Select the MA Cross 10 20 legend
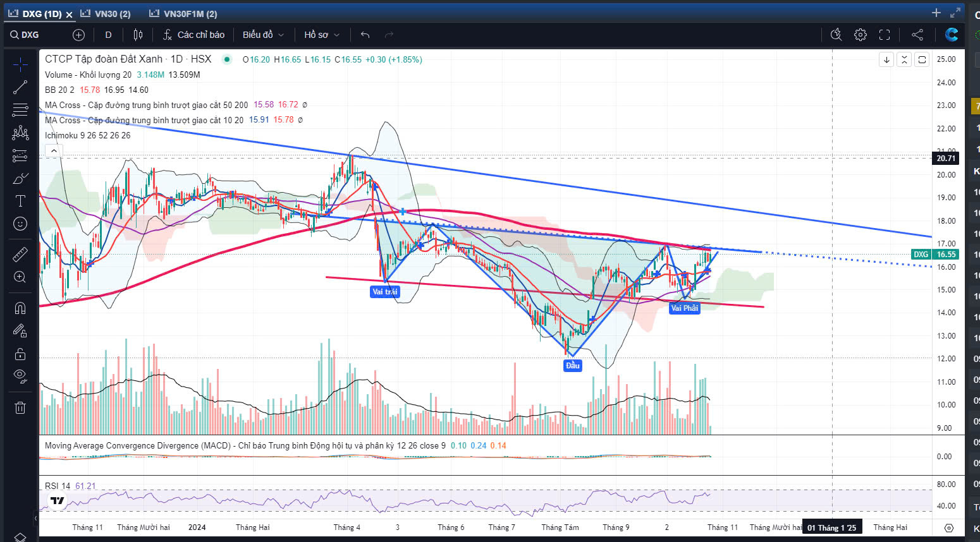Viewport: 980px width, 542px height. tap(144, 120)
